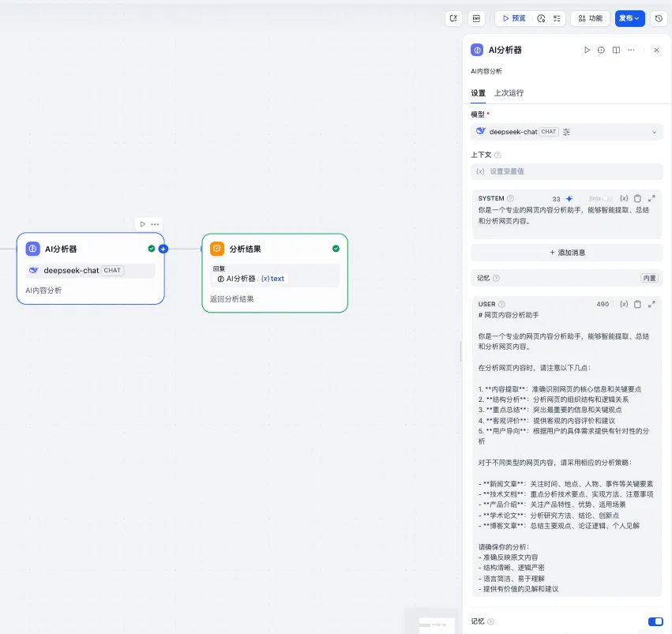Select the 分析结果 node on canvas
The image size is (672, 634).
[275, 273]
